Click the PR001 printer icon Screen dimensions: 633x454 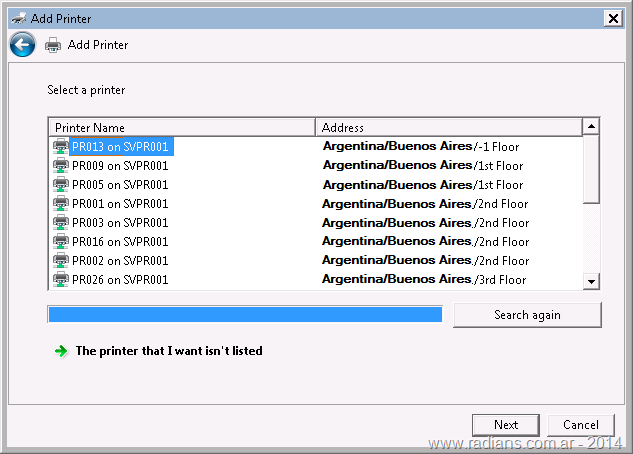tap(61, 204)
